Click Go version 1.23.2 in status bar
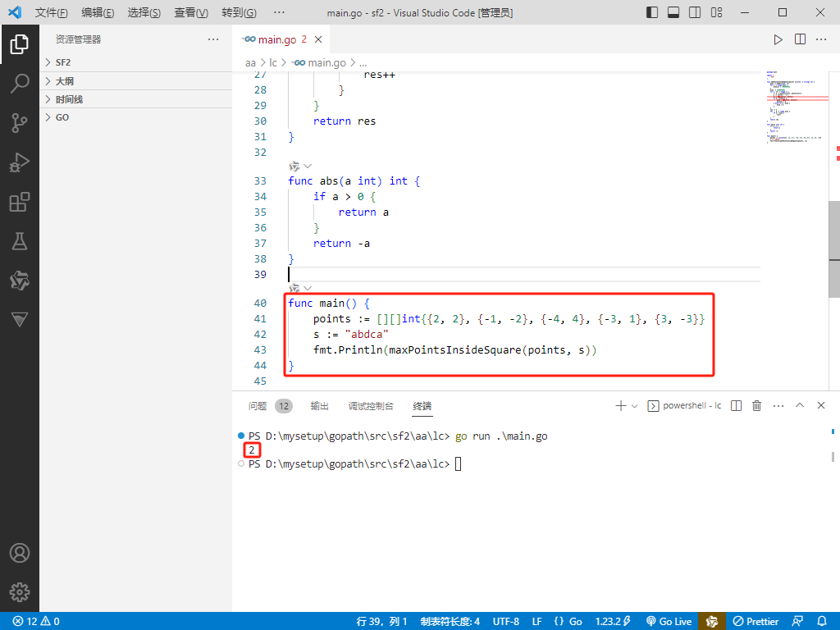Screen dimensions: 840x630 click(x=613, y=622)
